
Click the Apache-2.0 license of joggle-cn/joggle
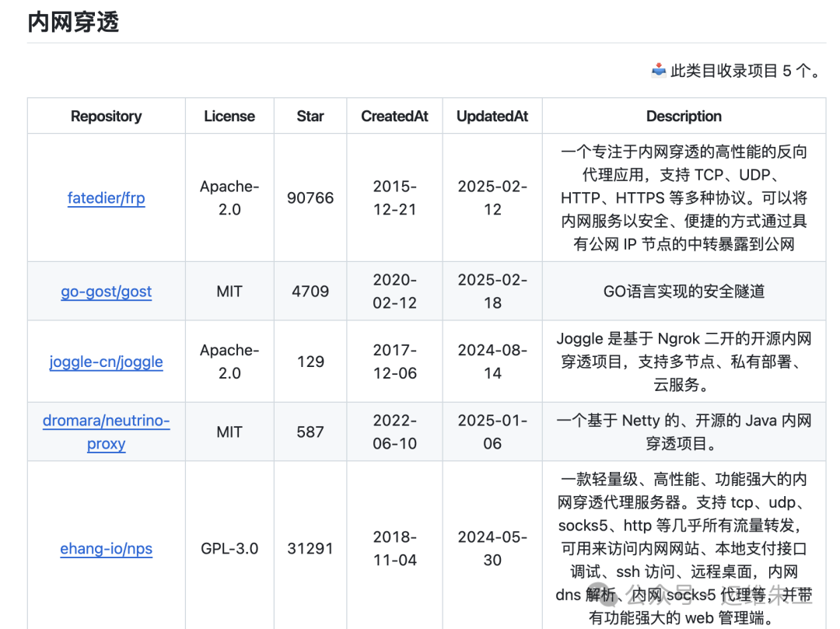point(229,362)
